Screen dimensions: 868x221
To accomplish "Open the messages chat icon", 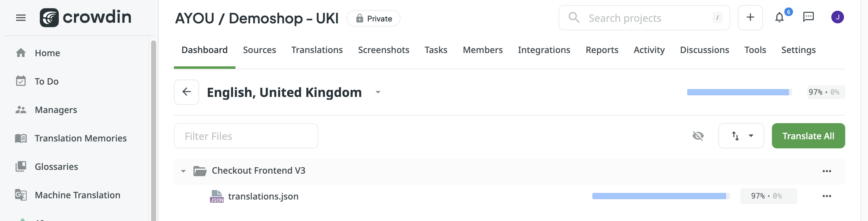I will click(x=808, y=17).
